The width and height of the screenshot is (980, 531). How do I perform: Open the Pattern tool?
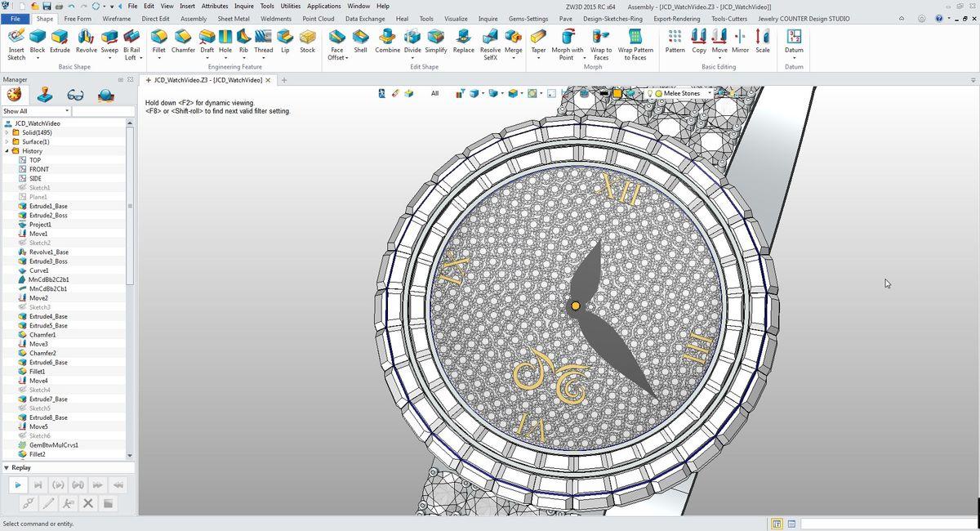click(x=675, y=42)
